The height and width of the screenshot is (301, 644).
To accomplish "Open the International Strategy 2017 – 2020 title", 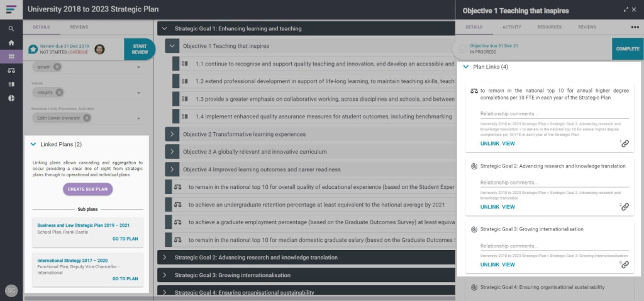I will tap(72, 261).
